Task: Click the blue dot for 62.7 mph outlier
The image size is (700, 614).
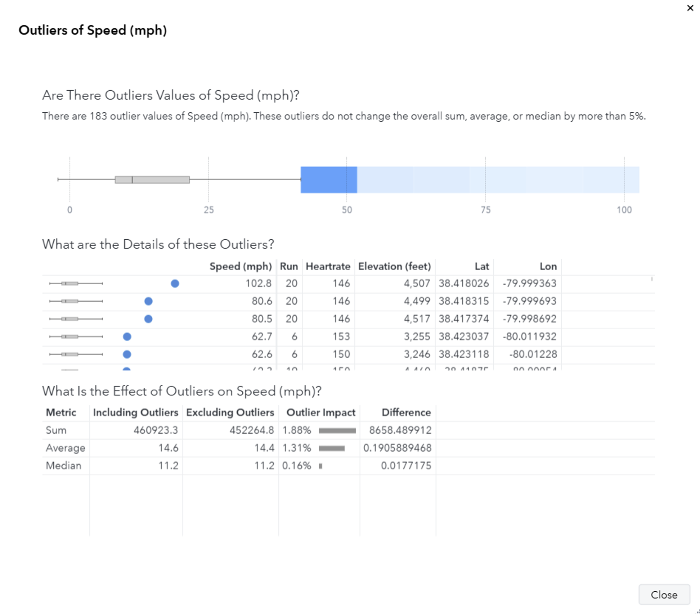Action: [127, 337]
